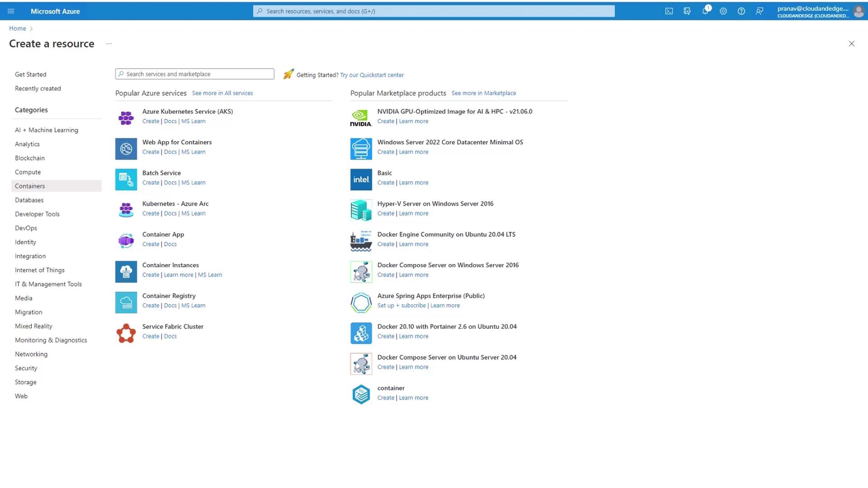Image resolution: width=868 pixels, height=488 pixels.
Task: Open the Recently created section
Action: [x=38, y=89]
